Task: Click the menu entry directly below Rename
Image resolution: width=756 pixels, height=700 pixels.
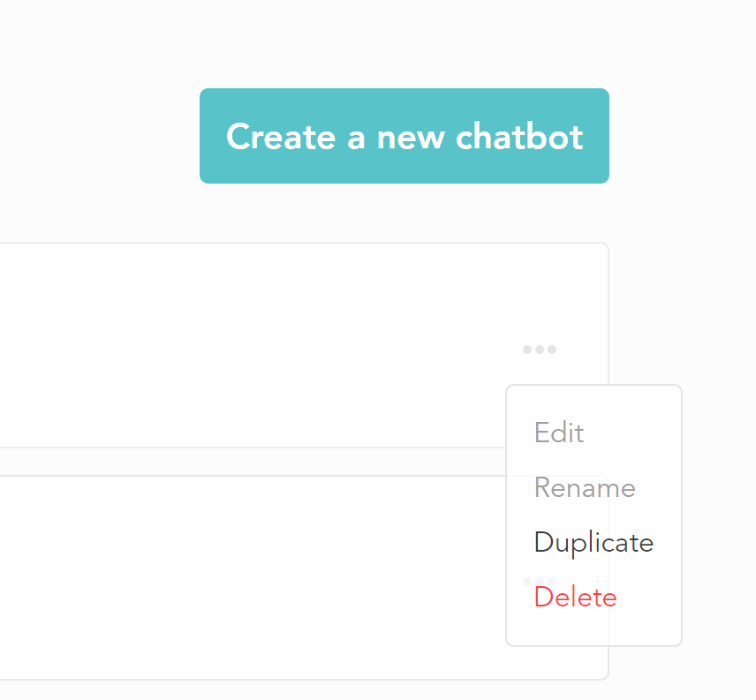Action: coord(593,543)
